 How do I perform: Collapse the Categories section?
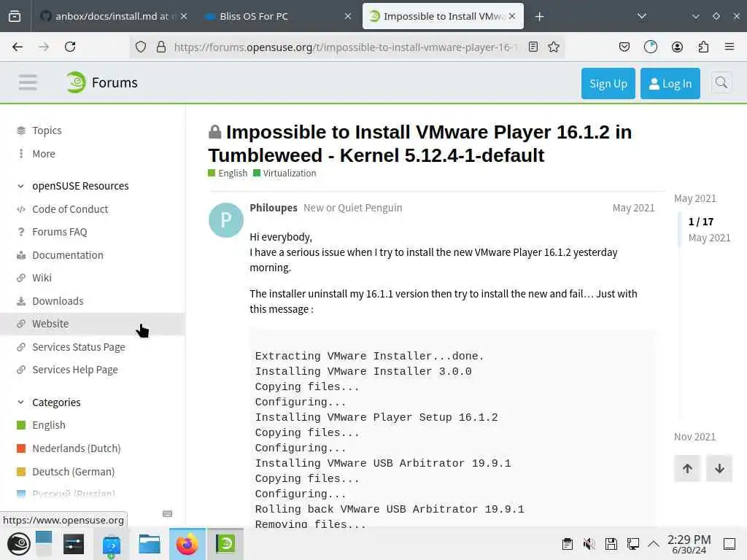coord(56,402)
